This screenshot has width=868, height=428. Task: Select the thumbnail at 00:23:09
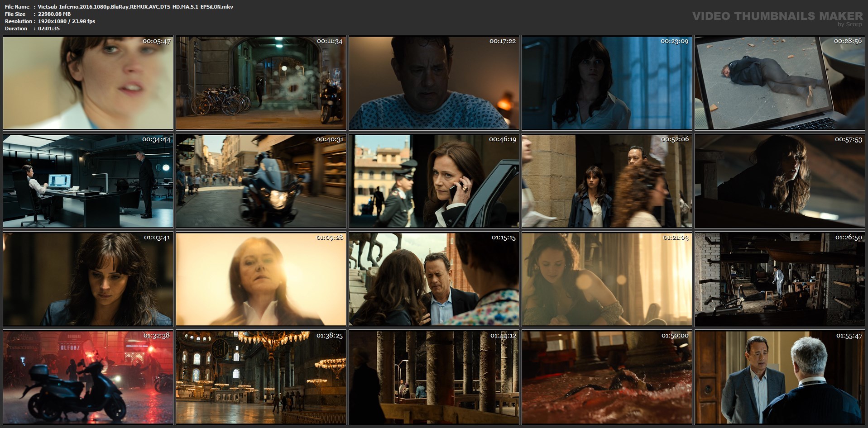607,83
